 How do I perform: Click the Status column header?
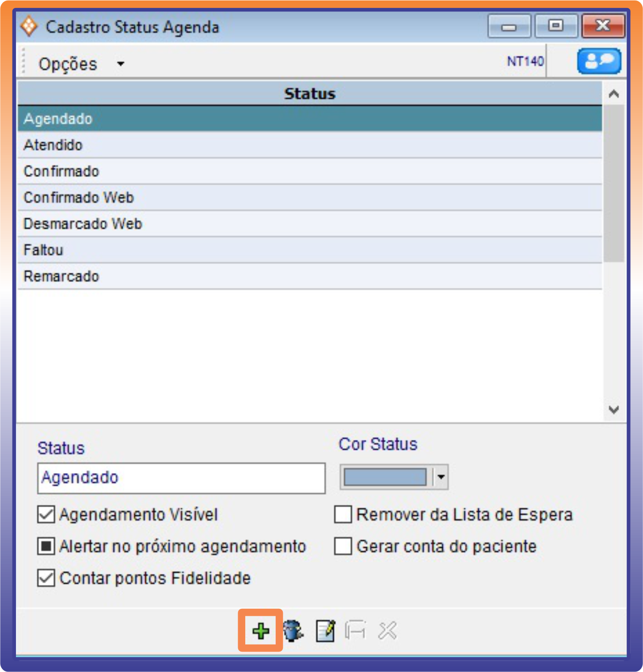309,94
